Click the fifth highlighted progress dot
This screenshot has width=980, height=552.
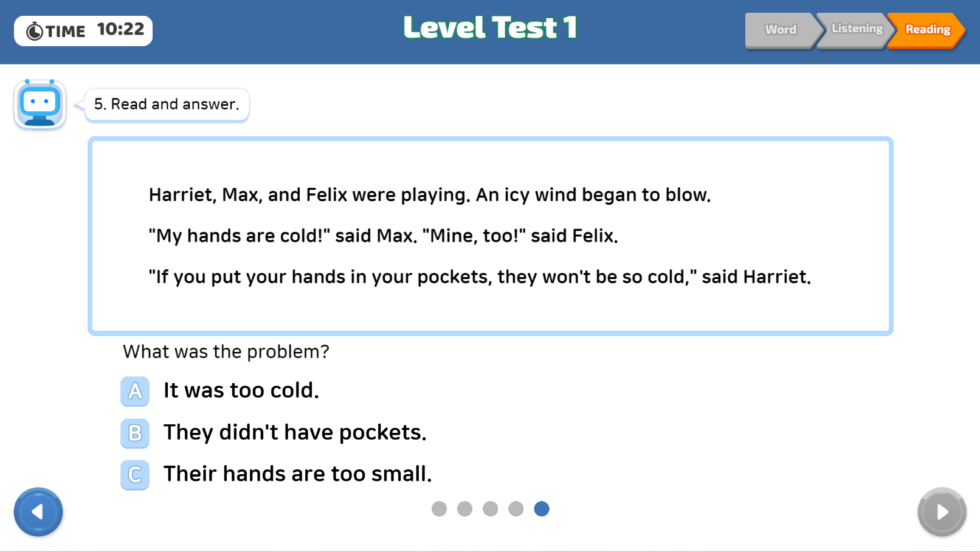[x=542, y=509]
